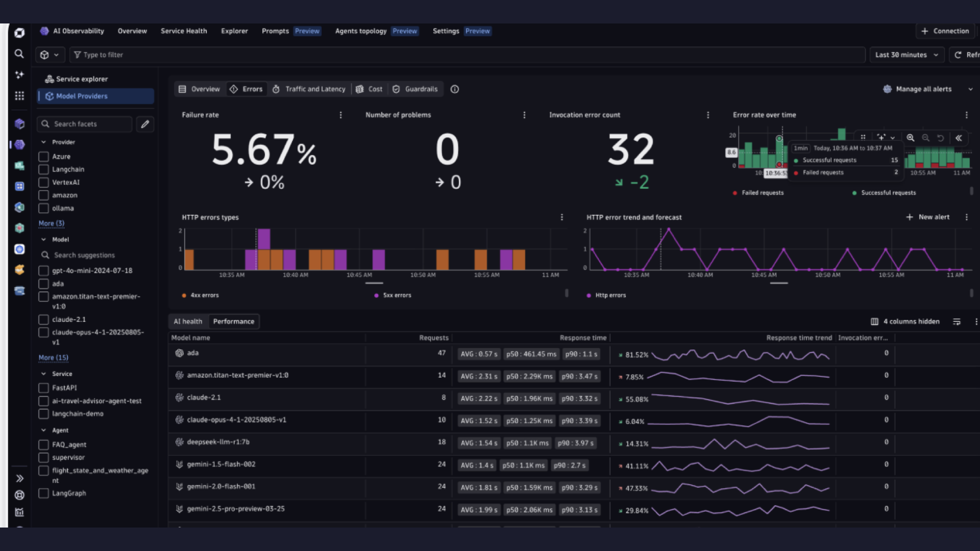The width and height of the screenshot is (980, 551).
Task: Open Invocation error count tile options menu
Action: click(708, 115)
